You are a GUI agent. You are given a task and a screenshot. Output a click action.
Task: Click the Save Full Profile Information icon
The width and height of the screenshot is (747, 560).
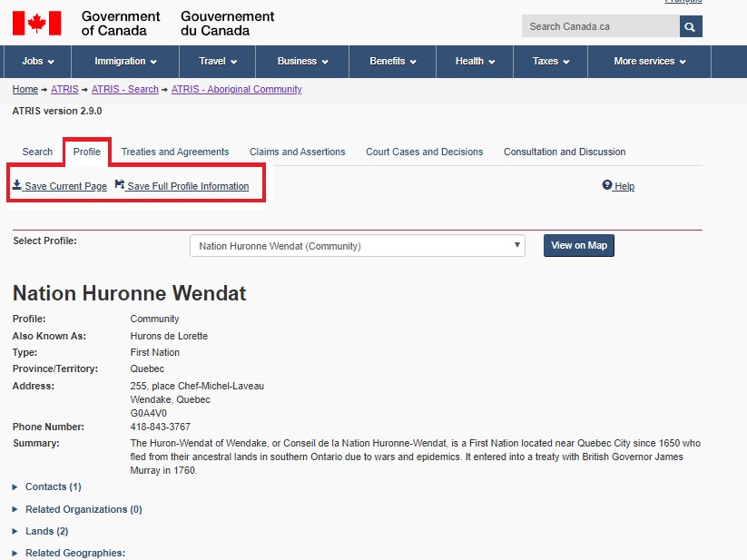tap(120, 185)
